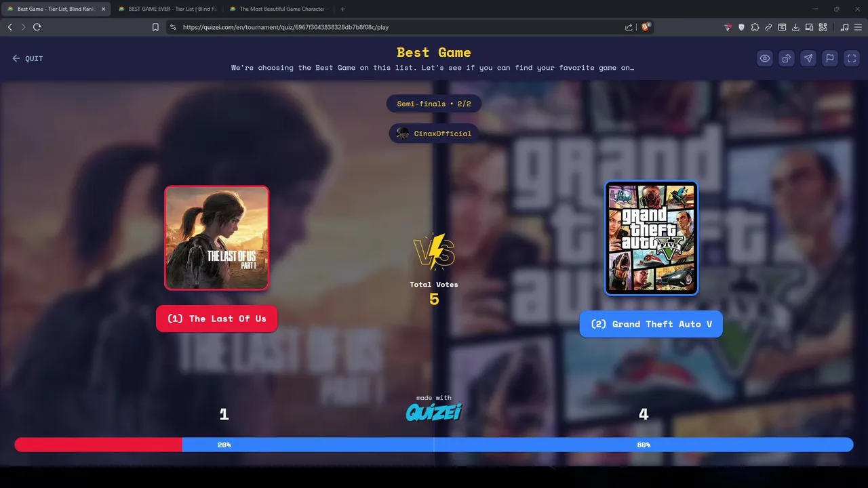Select The Last Of Us Part I cover image

(217, 238)
